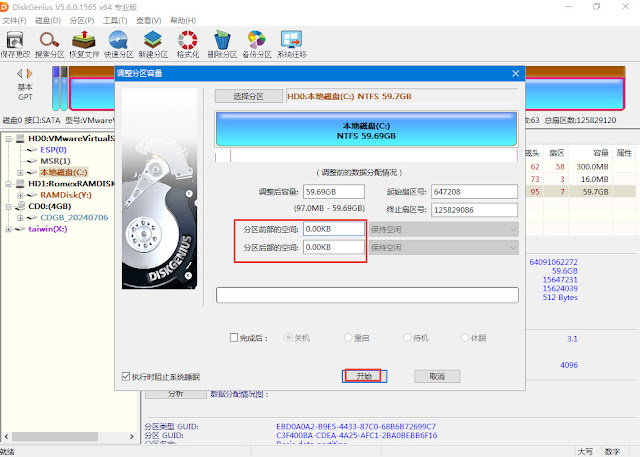Select the 格式化 format icon
The height and width of the screenshot is (457, 640).
tap(188, 44)
